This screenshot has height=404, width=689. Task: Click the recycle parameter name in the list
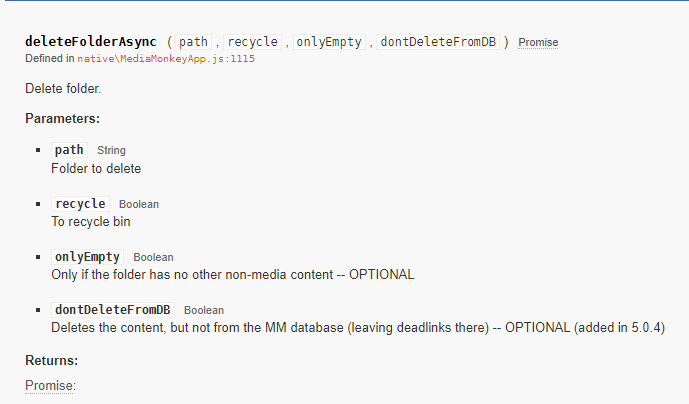[80, 204]
